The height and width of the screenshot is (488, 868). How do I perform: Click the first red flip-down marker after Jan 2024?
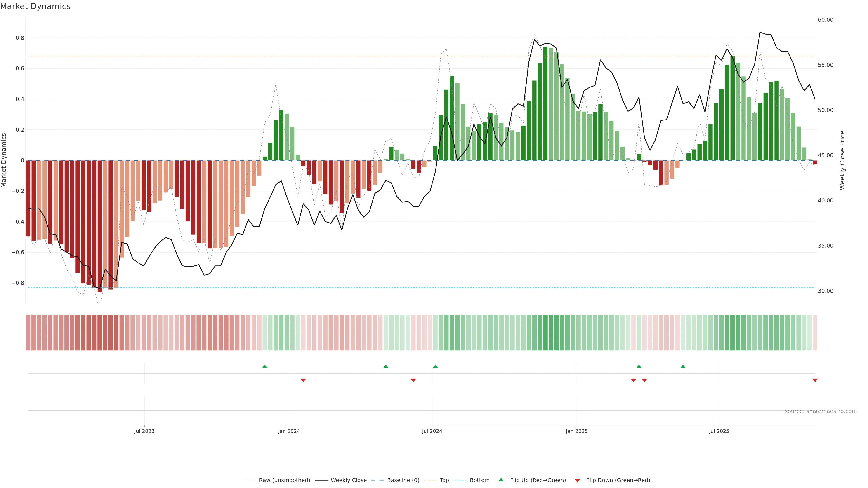point(303,380)
